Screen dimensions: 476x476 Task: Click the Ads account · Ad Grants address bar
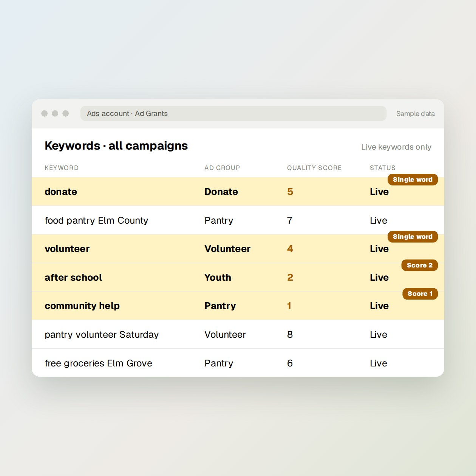click(233, 113)
